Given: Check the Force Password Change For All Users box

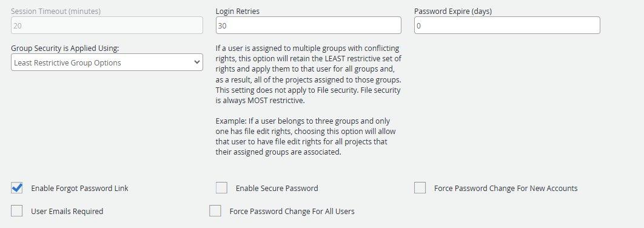Looking at the screenshot, I should [x=215, y=211].
